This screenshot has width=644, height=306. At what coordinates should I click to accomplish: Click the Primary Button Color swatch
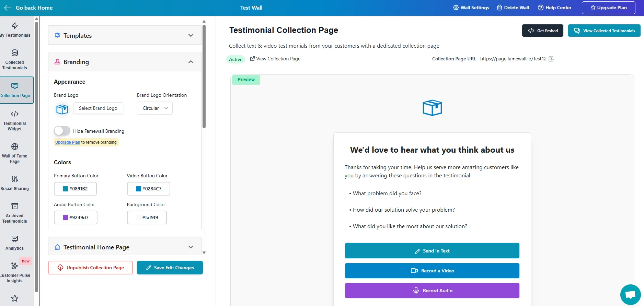click(65, 189)
